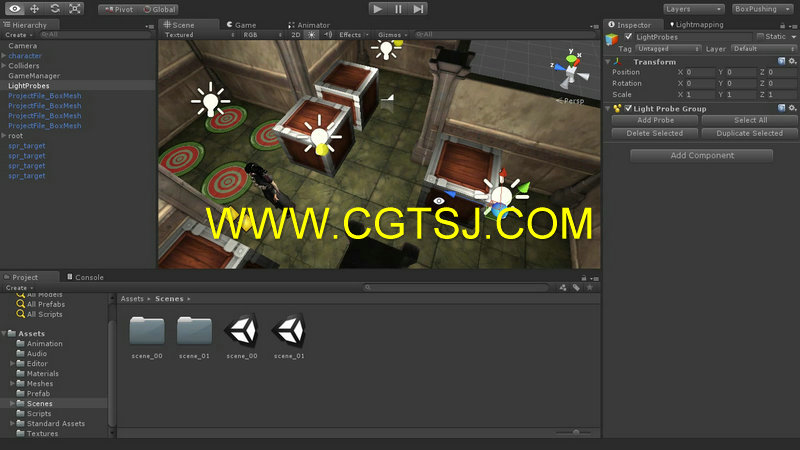Select the Rotate tool

(55, 9)
